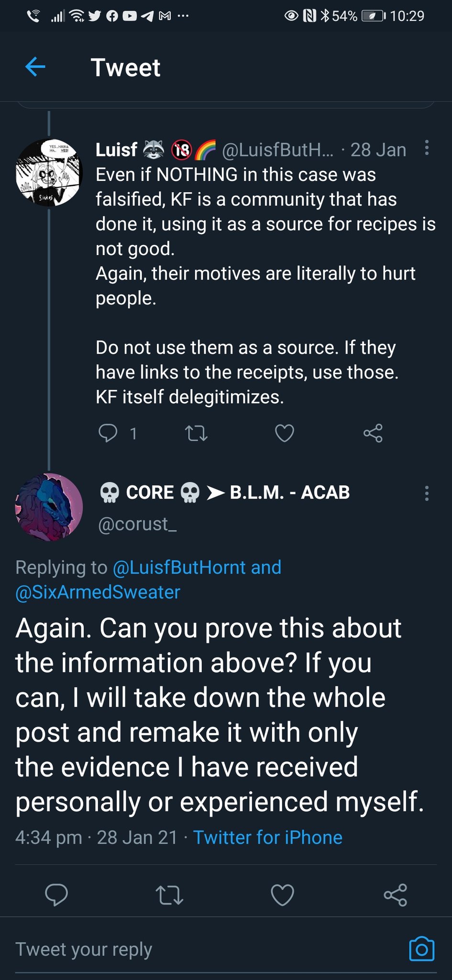The height and width of the screenshot is (980, 452).
Task: Share the main tweet by corust_
Action: tap(396, 895)
